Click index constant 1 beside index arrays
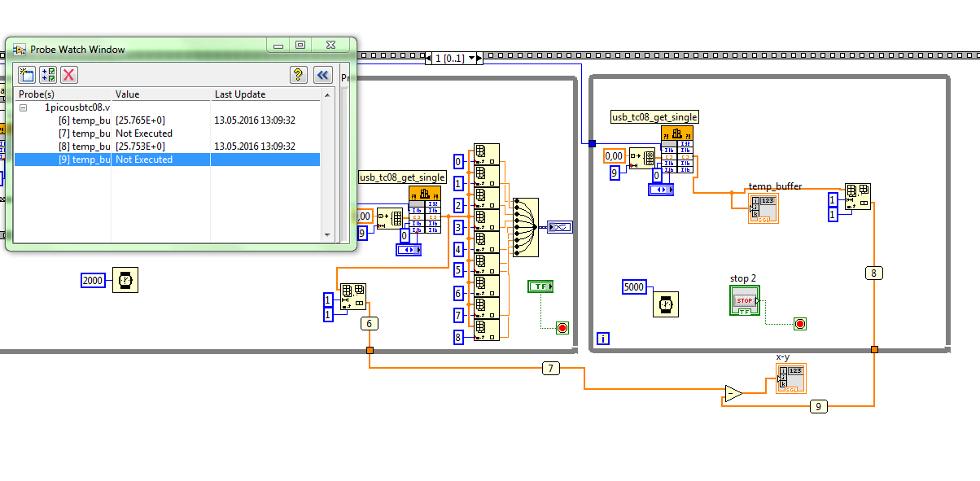980x481 pixels. tap(458, 183)
